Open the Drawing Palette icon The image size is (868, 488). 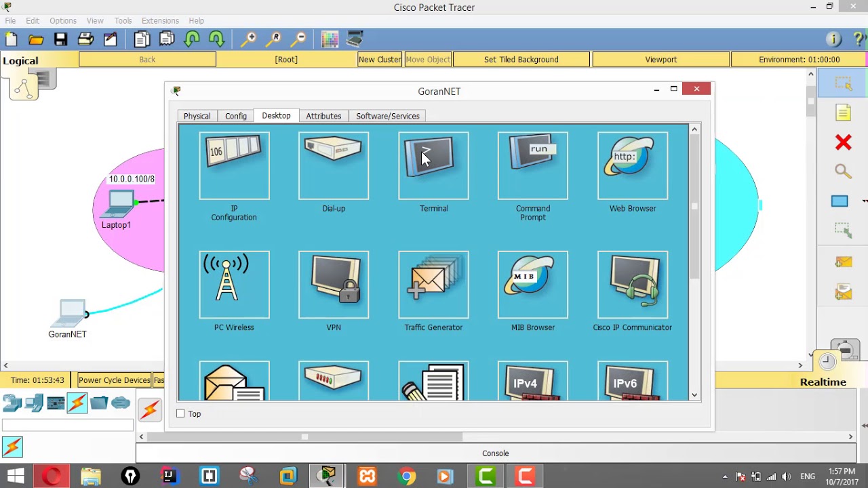coord(330,39)
